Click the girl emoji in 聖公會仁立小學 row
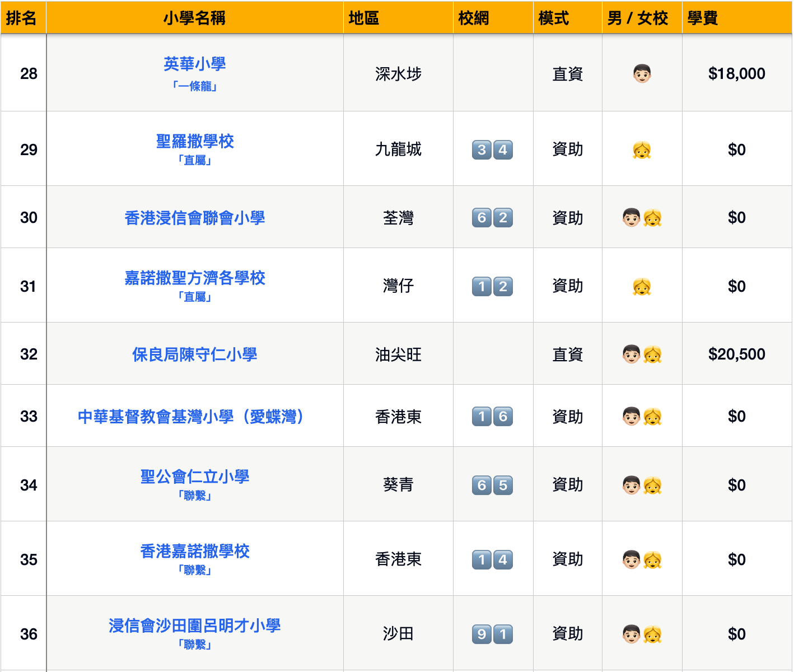The height and width of the screenshot is (672, 794). coord(652,486)
